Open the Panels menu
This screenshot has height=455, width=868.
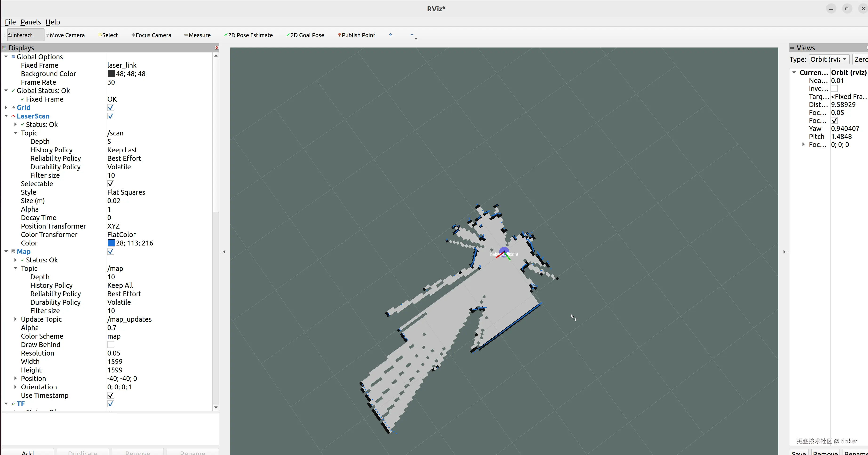31,22
